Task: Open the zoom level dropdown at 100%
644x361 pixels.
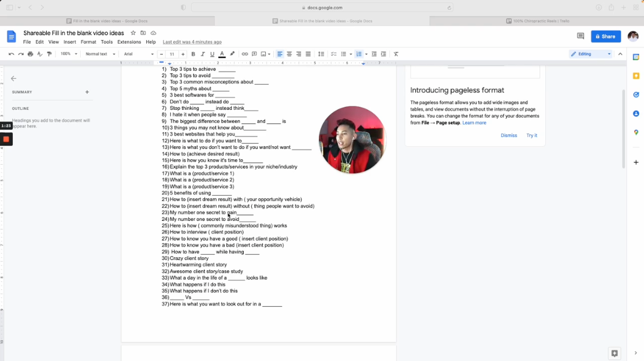Action: [x=68, y=54]
